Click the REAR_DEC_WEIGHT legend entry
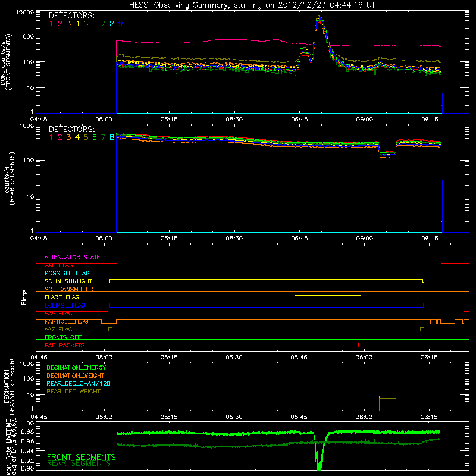The image size is (476, 476). click(73, 392)
